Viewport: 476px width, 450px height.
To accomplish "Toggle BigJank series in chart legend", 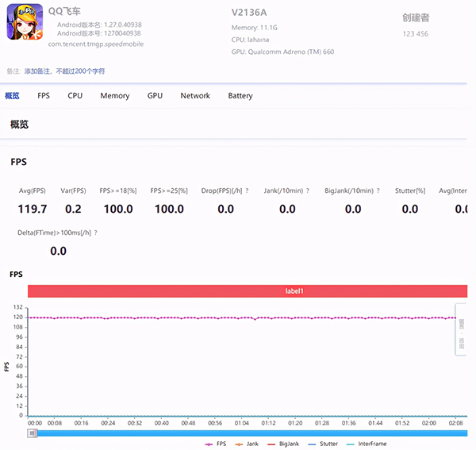I will (x=284, y=444).
